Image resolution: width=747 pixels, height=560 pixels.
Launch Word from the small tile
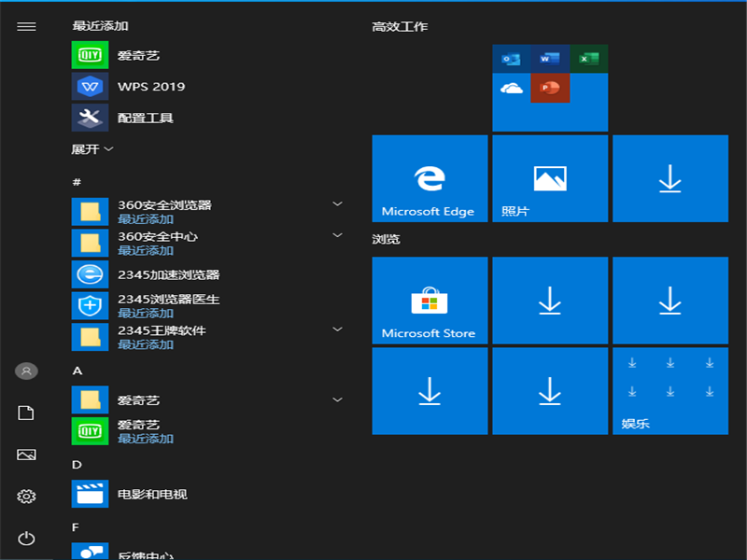[x=550, y=58]
